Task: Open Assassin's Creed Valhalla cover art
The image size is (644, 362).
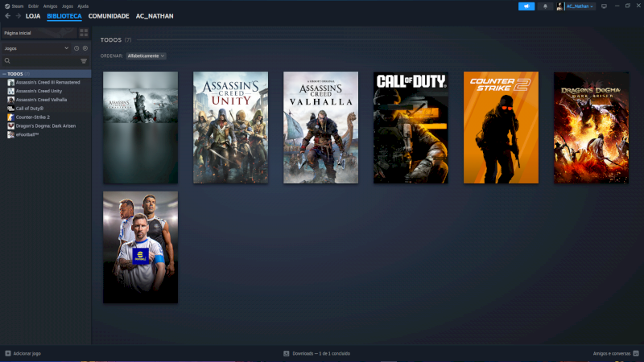Action: tap(320, 128)
